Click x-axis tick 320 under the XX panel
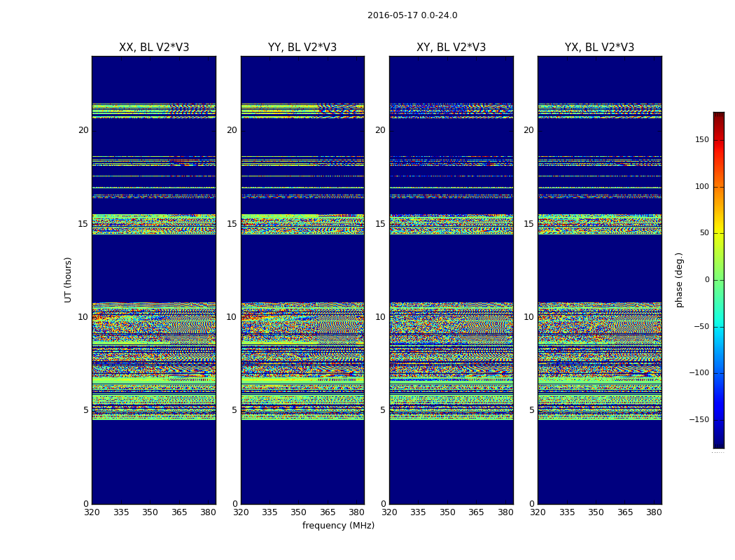735x560 pixels. [92, 512]
